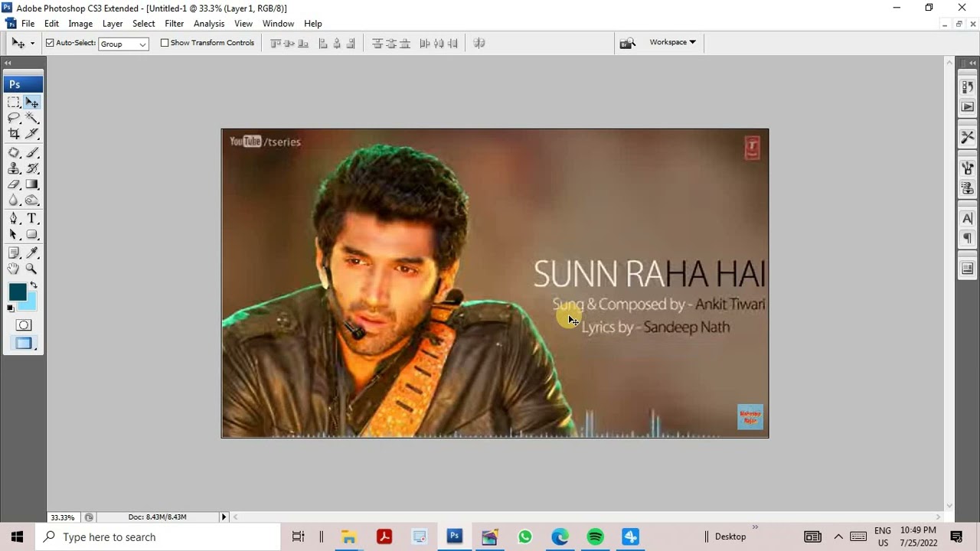
Task: Click the Windows search box
Action: point(158,537)
